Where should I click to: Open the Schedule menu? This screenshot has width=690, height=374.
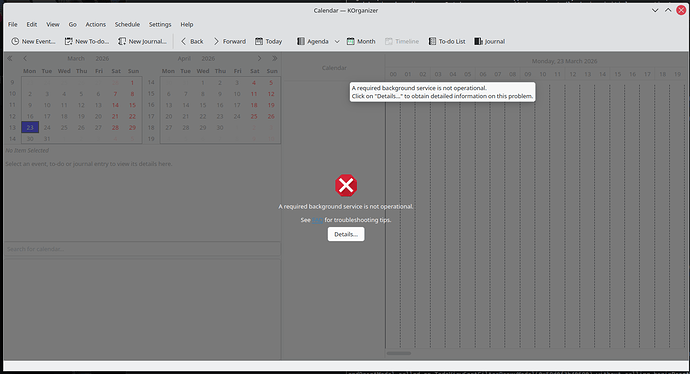coord(127,24)
